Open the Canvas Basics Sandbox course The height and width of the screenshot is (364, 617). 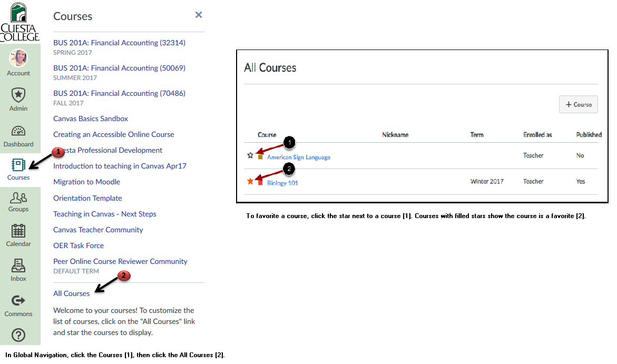tap(91, 119)
